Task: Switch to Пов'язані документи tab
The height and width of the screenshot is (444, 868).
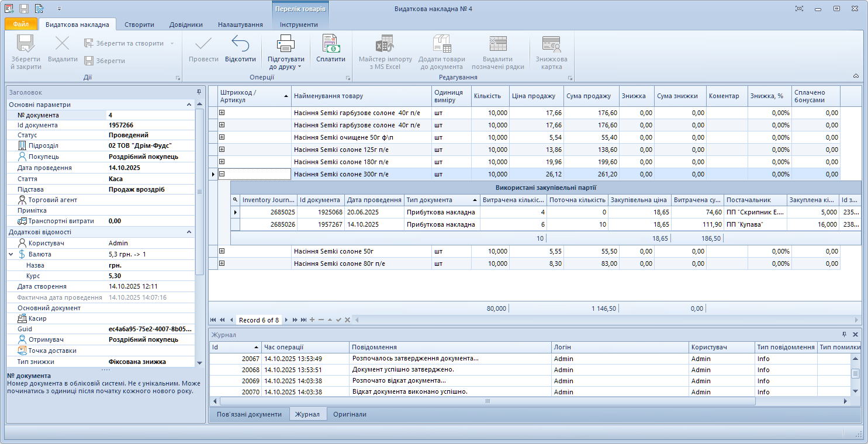Action: 249,414
